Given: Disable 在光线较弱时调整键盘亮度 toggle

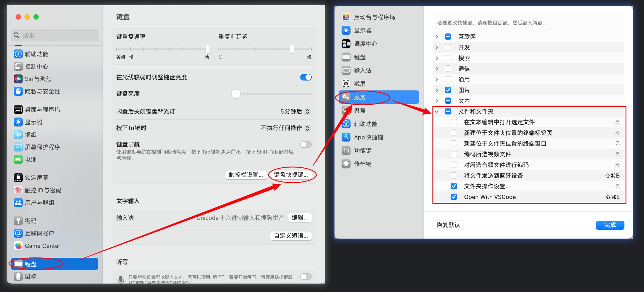Looking at the screenshot, I should tap(306, 77).
